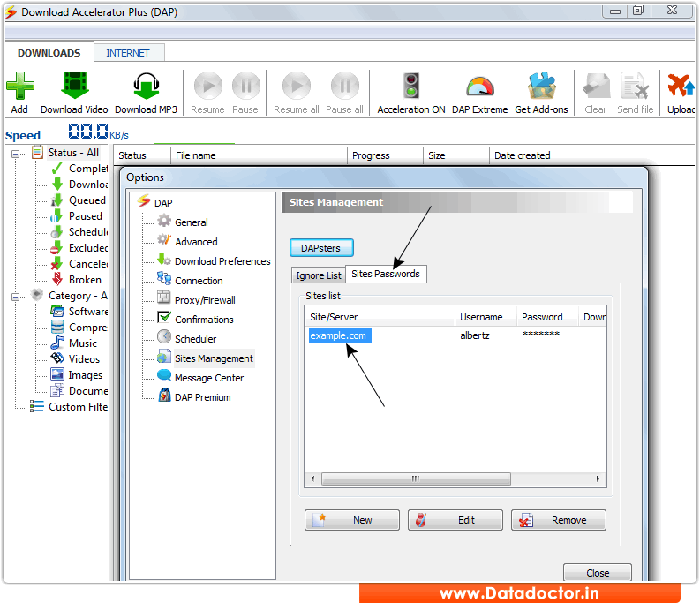
Task: Sort downloads by Date created column
Action: click(591, 155)
